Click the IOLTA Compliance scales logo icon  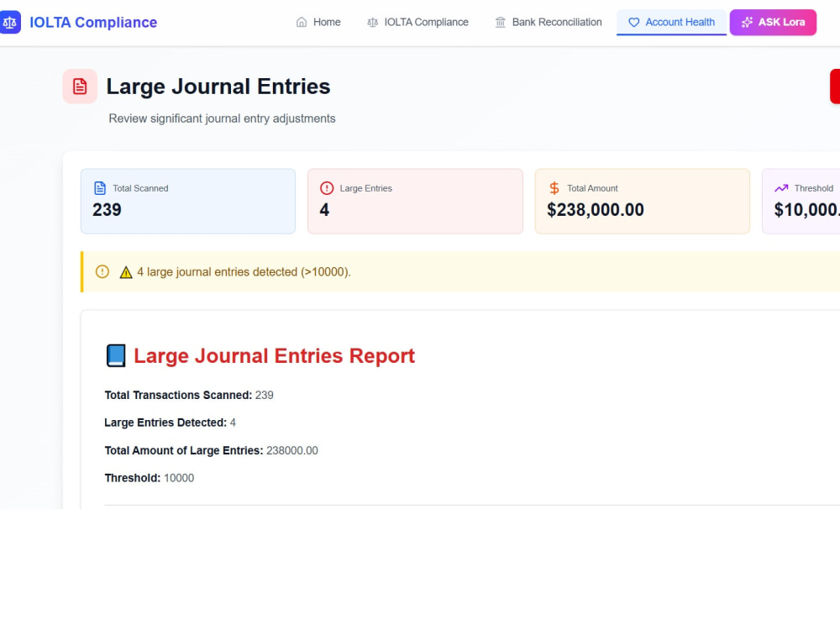pos(9,22)
